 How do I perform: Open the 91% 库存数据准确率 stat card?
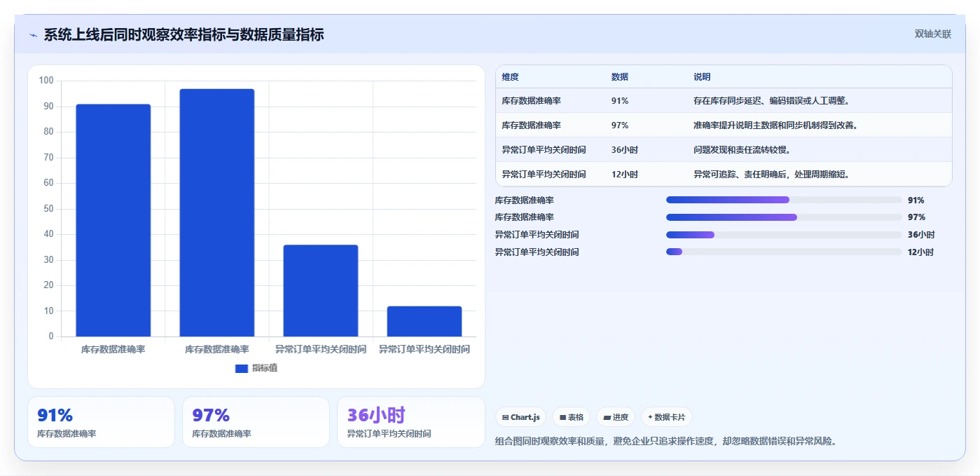point(101,422)
